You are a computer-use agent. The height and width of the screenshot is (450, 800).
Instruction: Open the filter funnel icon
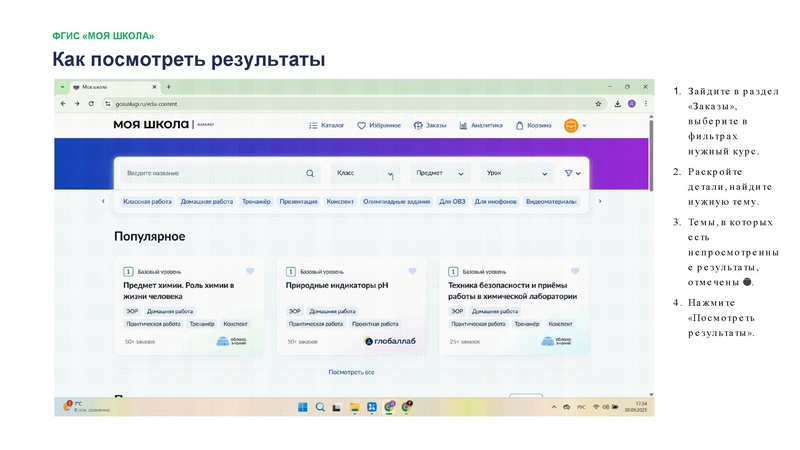point(568,173)
